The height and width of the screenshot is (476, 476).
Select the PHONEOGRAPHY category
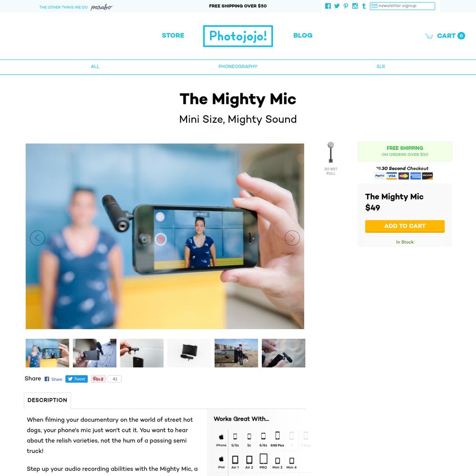(238, 67)
